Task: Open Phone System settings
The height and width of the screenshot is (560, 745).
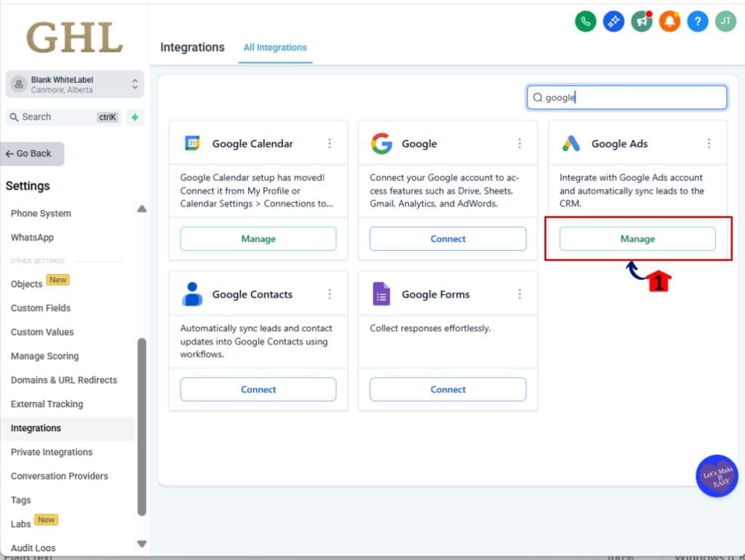Action: [x=41, y=213]
